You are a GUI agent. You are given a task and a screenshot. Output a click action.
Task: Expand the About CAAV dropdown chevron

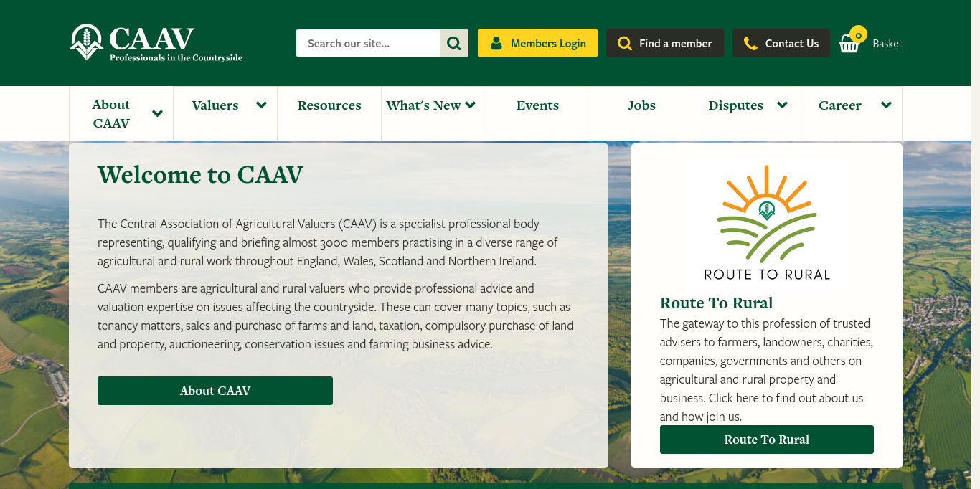click(x=158, y=113)
